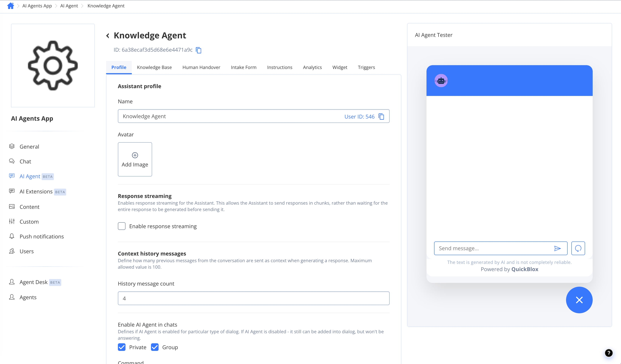Click the User ID: 546 label

coord(359,116)
